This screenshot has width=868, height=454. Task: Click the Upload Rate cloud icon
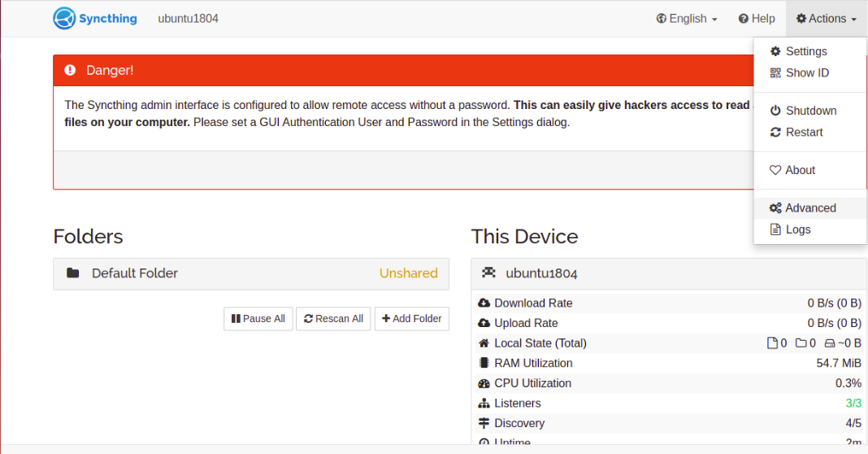coord(484,323)
